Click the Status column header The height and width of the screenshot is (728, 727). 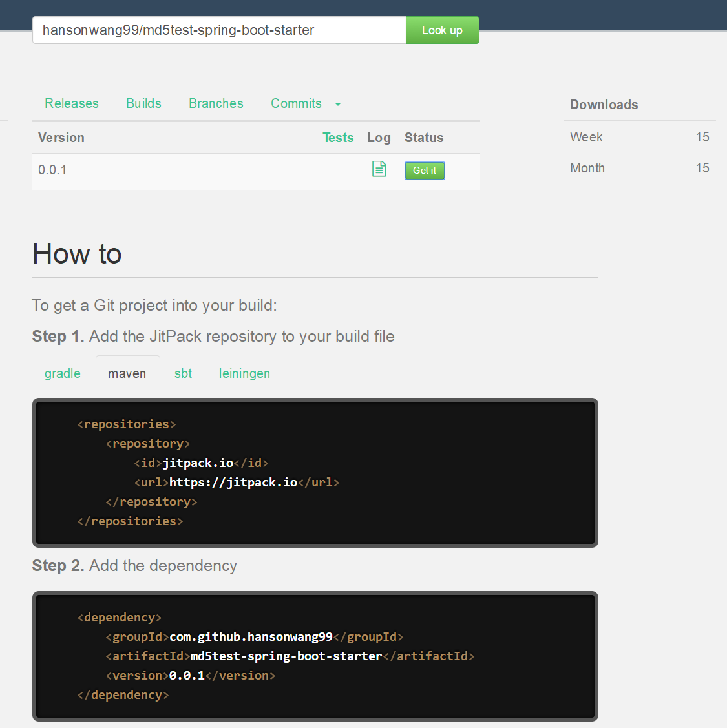tap(424, 138)
